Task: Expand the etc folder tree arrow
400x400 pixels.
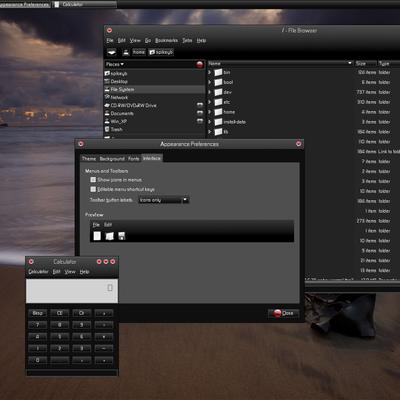Action: pyautogui.click(x=210, y=102)
